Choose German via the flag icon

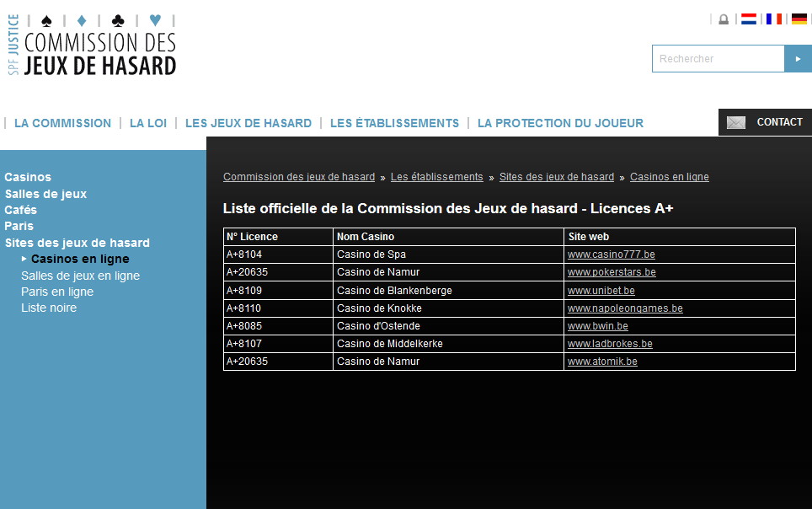tap(799, 18)
